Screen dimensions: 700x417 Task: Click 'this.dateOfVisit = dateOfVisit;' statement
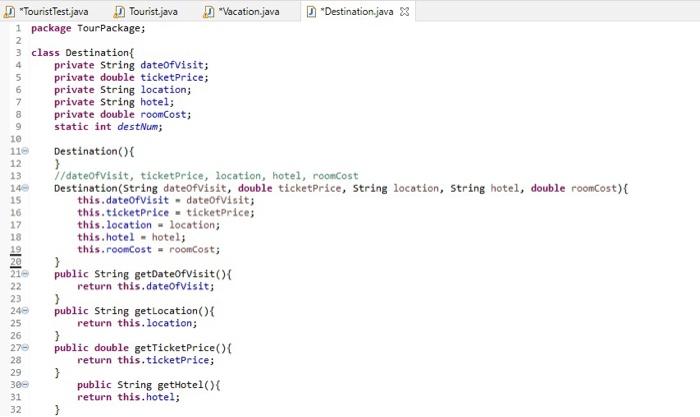pyautogui.click(x=166, y=200)
